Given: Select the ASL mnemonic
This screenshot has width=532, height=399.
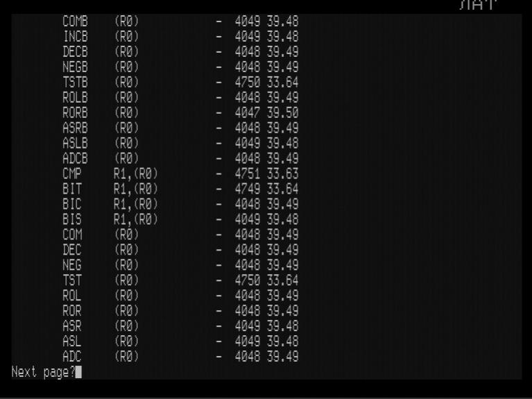Looking at the screenshot, I should (72, 341).
